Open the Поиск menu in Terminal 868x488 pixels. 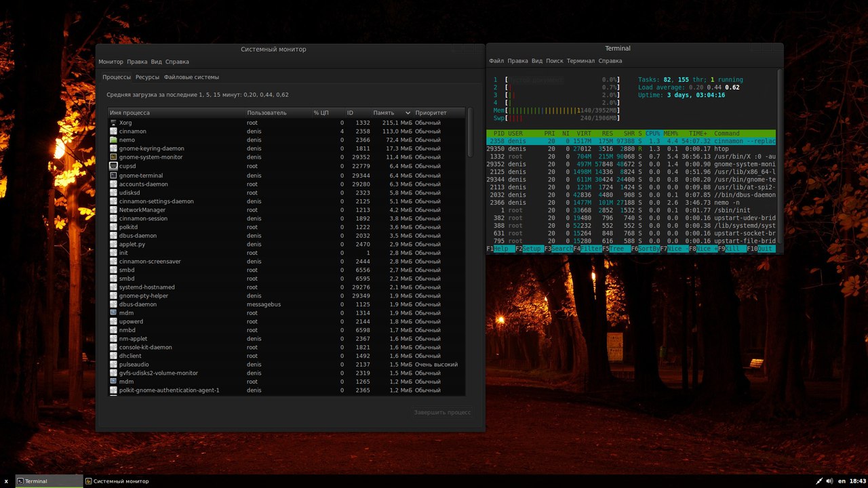point(554,61)
